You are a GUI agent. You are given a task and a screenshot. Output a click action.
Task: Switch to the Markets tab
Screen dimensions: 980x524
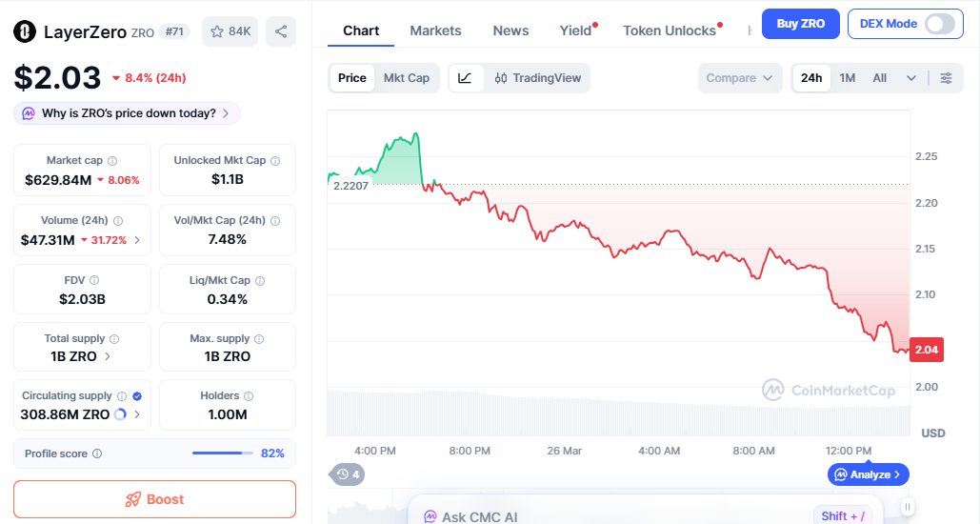[x=435, y=30]
